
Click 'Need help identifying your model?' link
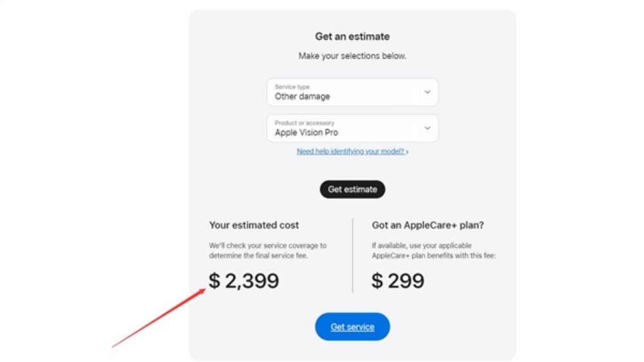350,151
